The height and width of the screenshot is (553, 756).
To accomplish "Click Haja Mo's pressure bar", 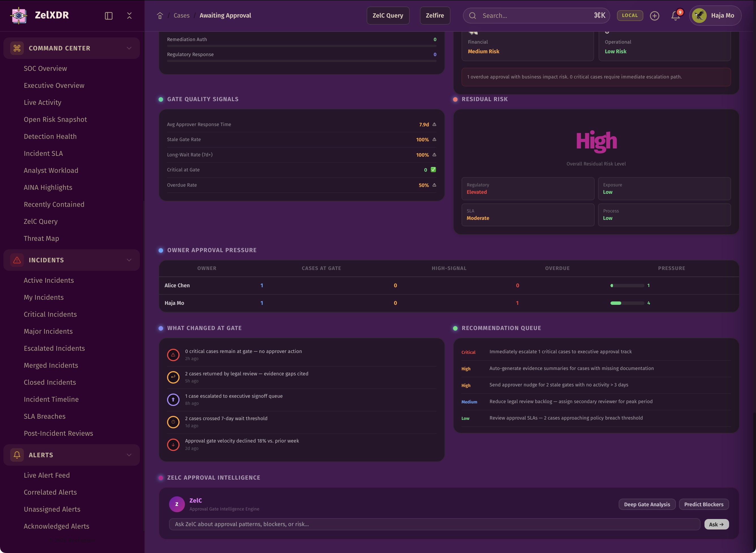I will tap(627, 303).
